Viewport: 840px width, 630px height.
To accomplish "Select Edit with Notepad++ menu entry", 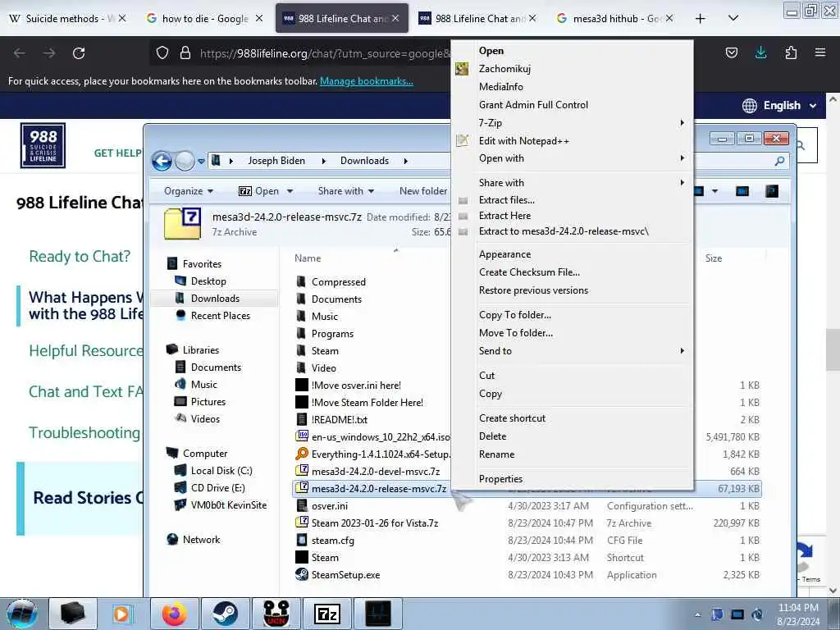I will (x=524, y=141).
